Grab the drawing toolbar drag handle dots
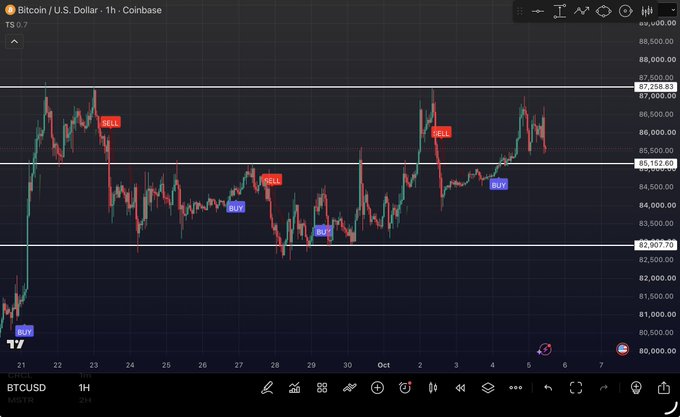680x417 pixels. tap(520, 11)
